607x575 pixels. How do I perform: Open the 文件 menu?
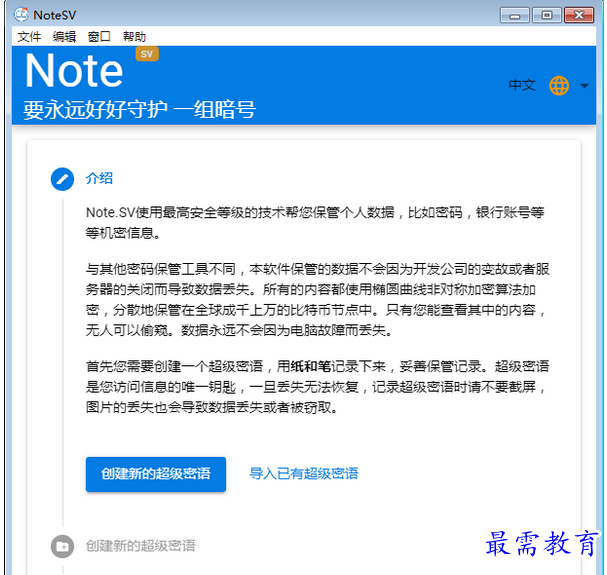(x=29, y=37)
